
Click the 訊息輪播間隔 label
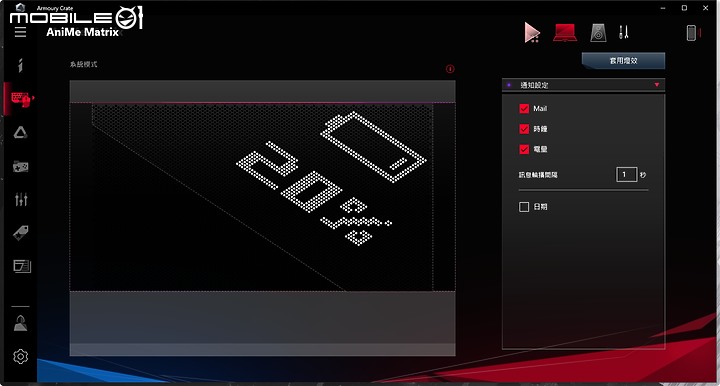point(538,175)
